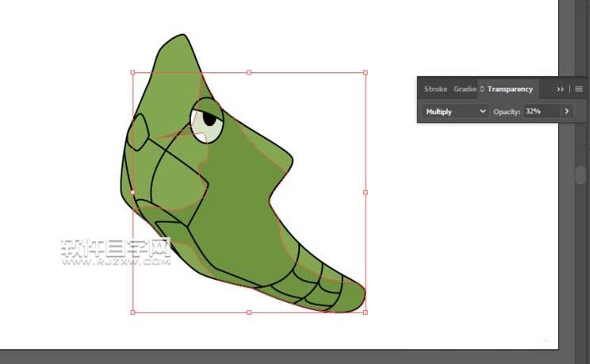Expand the Opacity slider arrow

click(567, 111)
